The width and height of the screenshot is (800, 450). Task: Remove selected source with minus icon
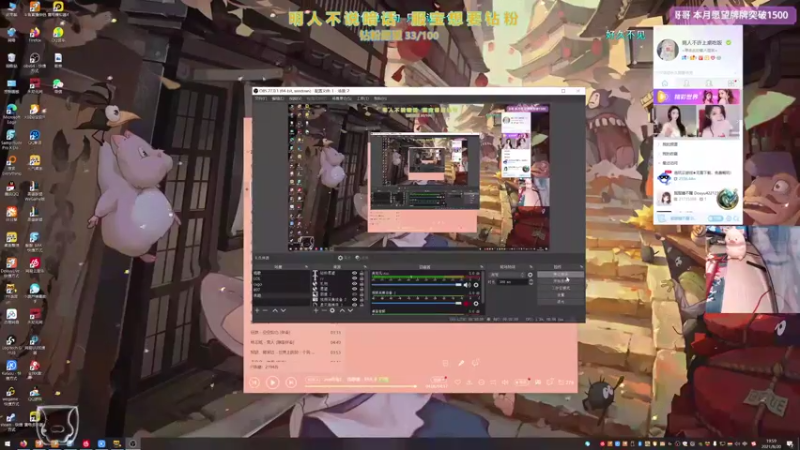pos(324,311)
